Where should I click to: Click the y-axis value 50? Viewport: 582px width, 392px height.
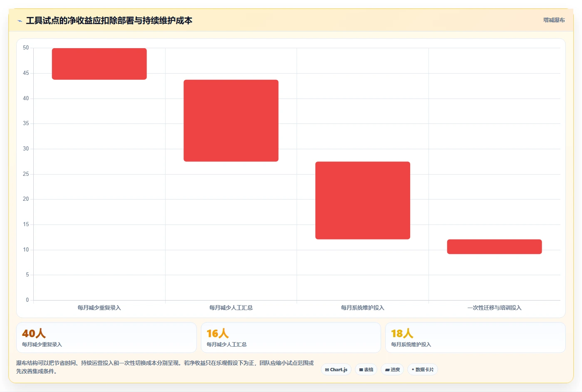pyautogui.click(x=26, y=48)
